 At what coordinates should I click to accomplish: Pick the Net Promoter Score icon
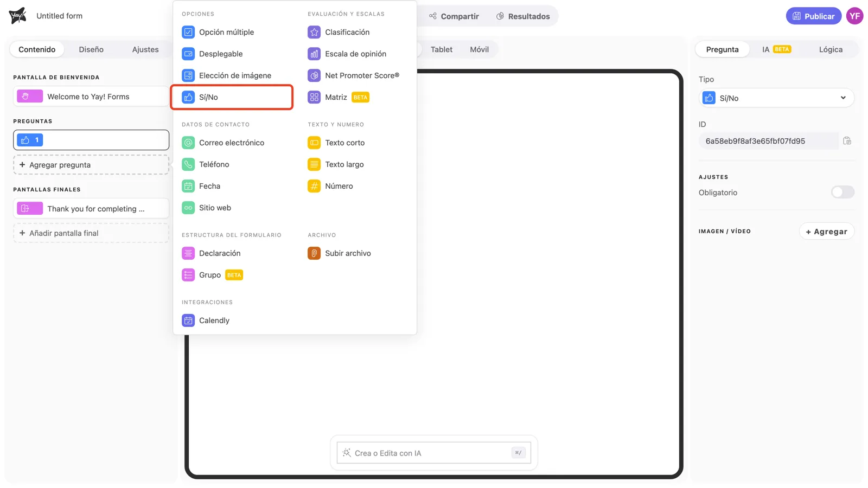pyautogui.click(x=314, y=75)
